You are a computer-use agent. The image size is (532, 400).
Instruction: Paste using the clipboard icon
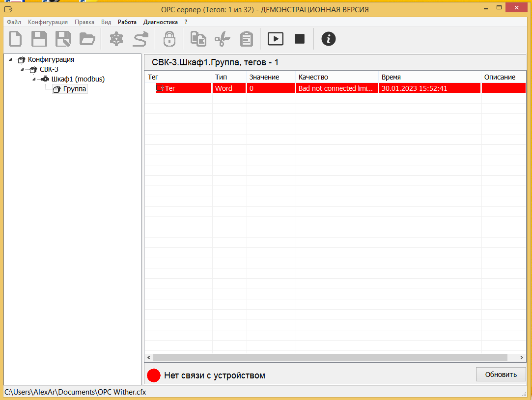[x=247, y=39]
